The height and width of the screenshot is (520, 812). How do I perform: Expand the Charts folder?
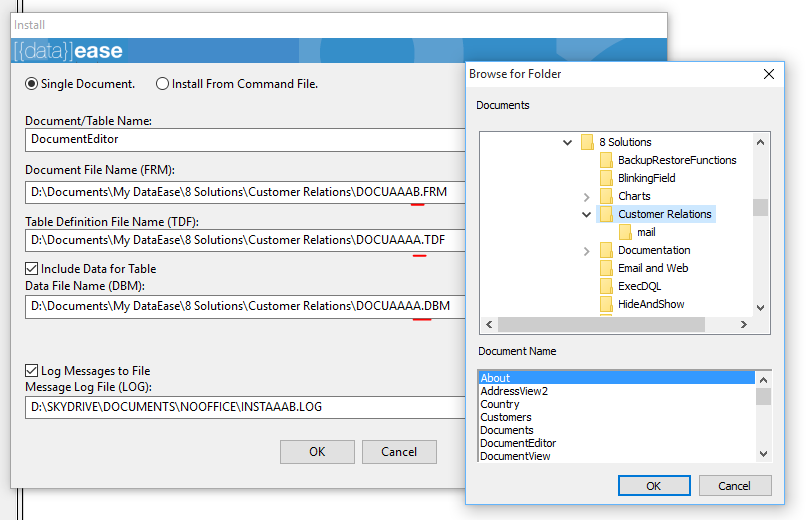click(x=586, y=197)
